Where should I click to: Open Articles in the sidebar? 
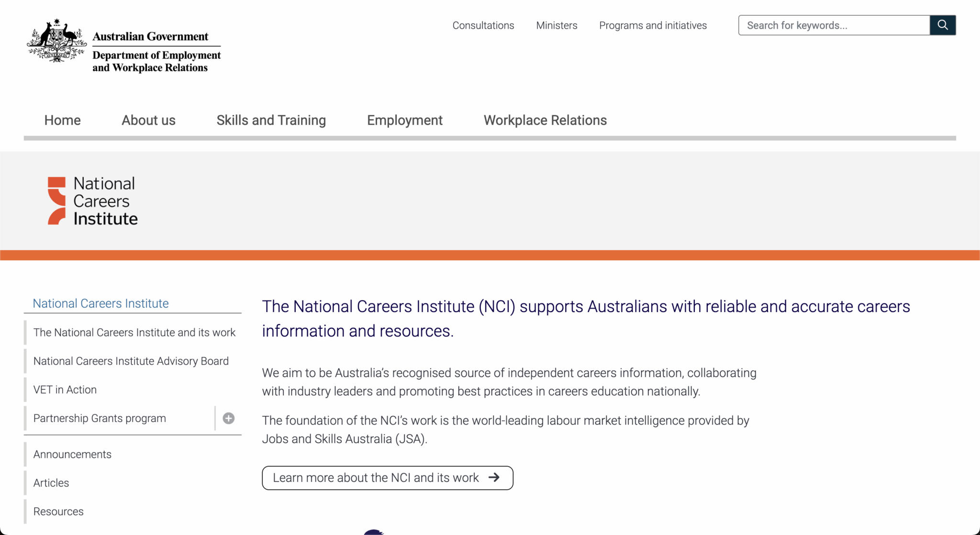[x=51, y=483]
